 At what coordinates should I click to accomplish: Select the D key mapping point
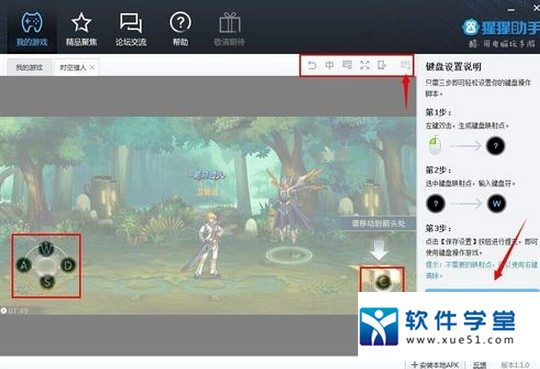tap(68, 265)
